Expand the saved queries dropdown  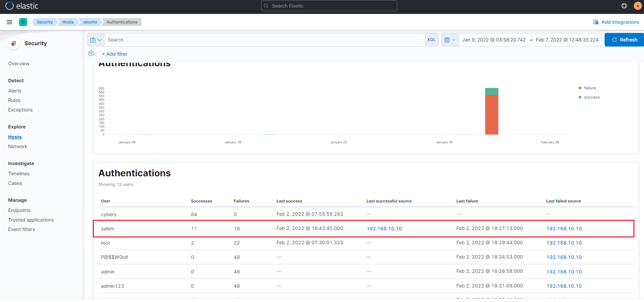(96, 40)
